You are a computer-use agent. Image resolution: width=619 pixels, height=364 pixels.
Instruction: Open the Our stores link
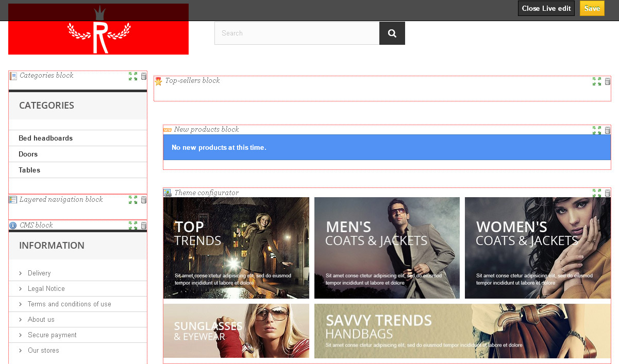(x=43, y=350)
